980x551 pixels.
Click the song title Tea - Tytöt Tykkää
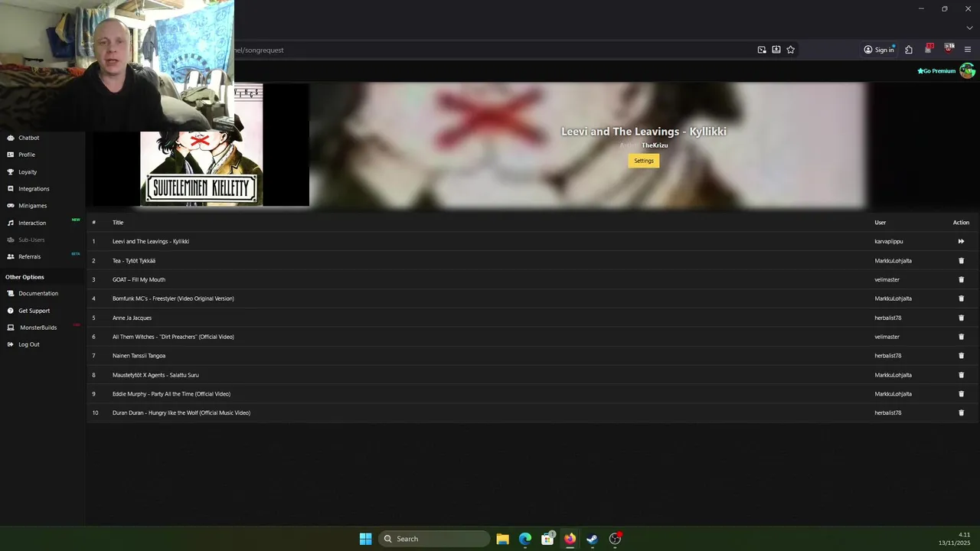coord(134,261)
